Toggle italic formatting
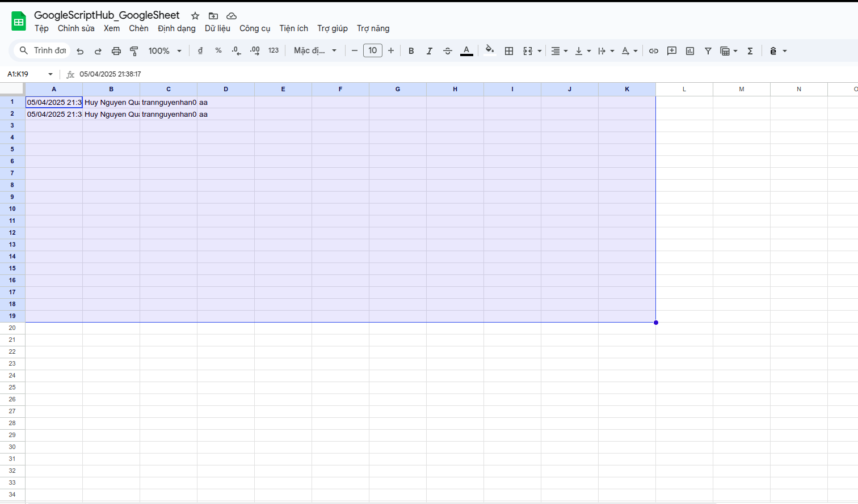The image size is (858, 504). [x=430, y=51]
